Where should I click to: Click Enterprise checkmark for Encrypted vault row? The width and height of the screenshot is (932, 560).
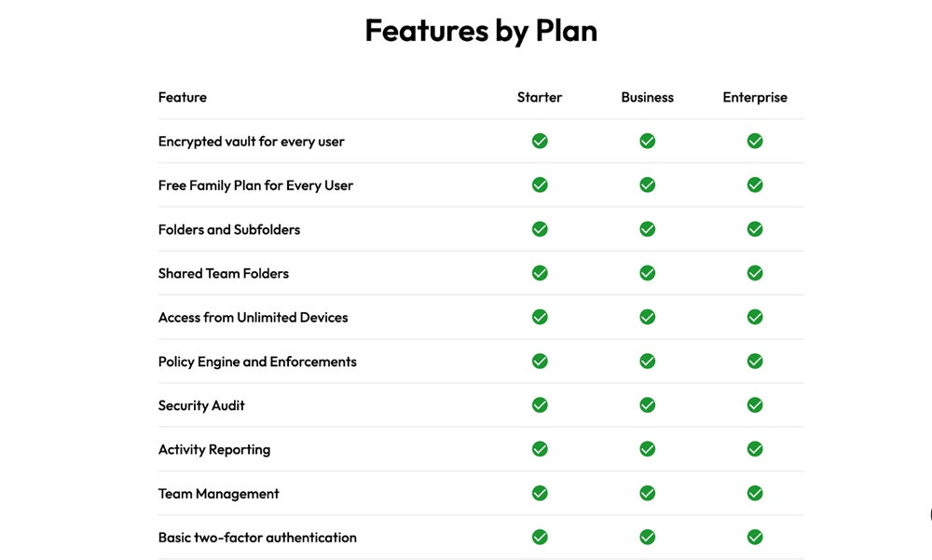point(755,141)
